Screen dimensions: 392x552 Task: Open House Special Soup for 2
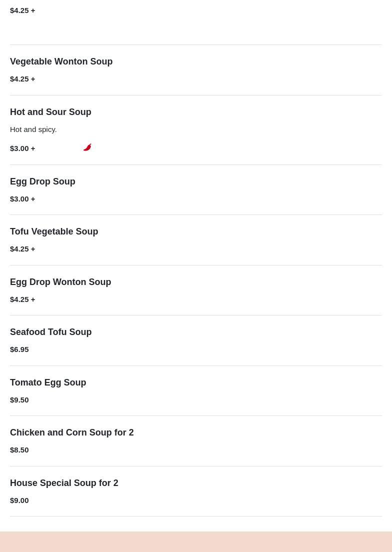pyautogui.click(x=64, y=483)
